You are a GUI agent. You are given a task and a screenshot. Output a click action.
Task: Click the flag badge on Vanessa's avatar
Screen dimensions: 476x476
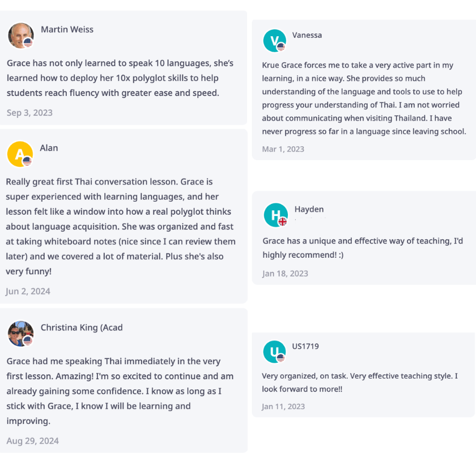click(x=281, y=47)
